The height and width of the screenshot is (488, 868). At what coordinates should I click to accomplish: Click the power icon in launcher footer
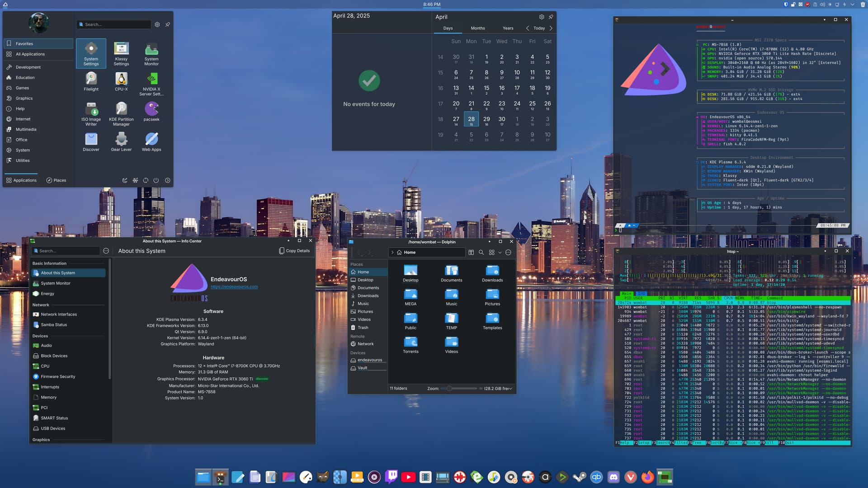(156, 180)
